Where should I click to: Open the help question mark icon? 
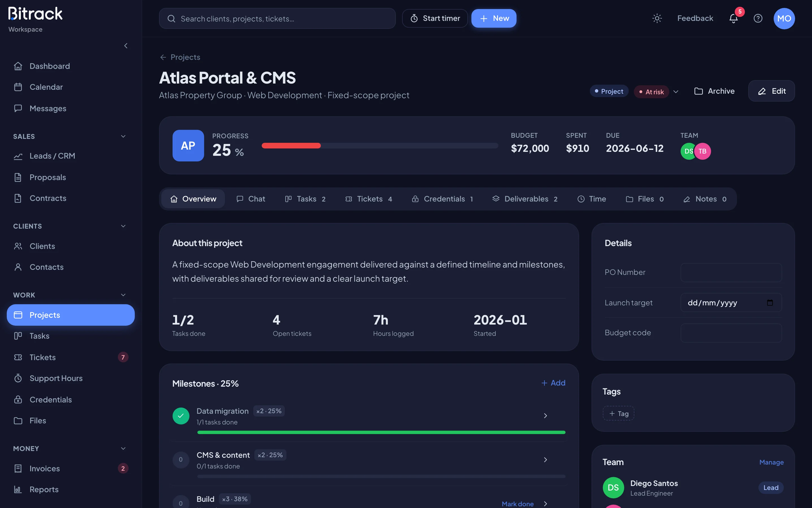(x=758, y=18)
